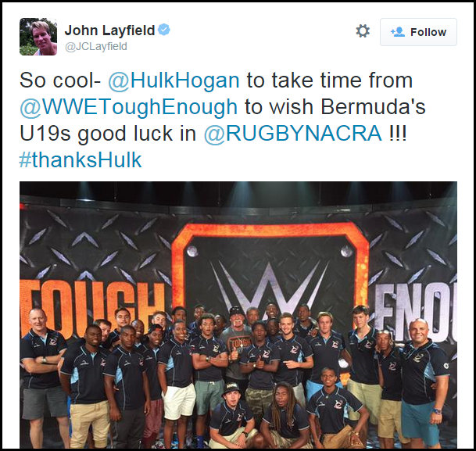The width and height of the screenshot is (476, 451).
Task: Open the @WWEToughEnough mention link
Action: point(128,107)
